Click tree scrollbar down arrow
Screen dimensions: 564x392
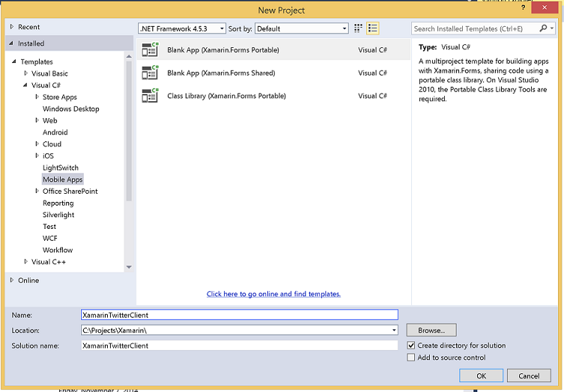tap(129, 267)
